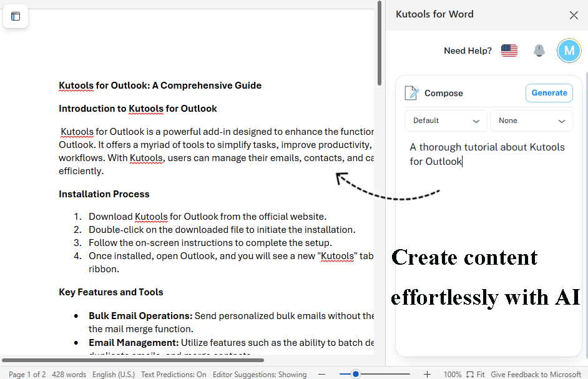Click the zoom in plus icon

[427, 374]
